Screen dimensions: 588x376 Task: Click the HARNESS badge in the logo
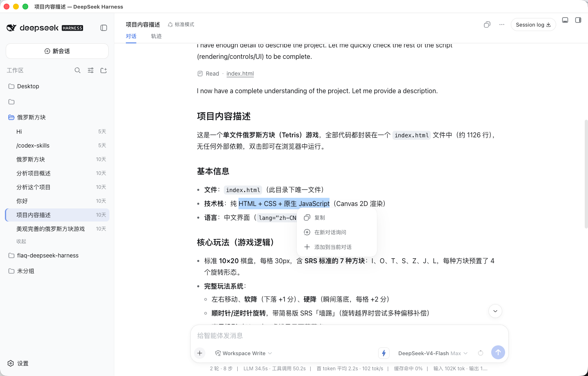point(72,28)
